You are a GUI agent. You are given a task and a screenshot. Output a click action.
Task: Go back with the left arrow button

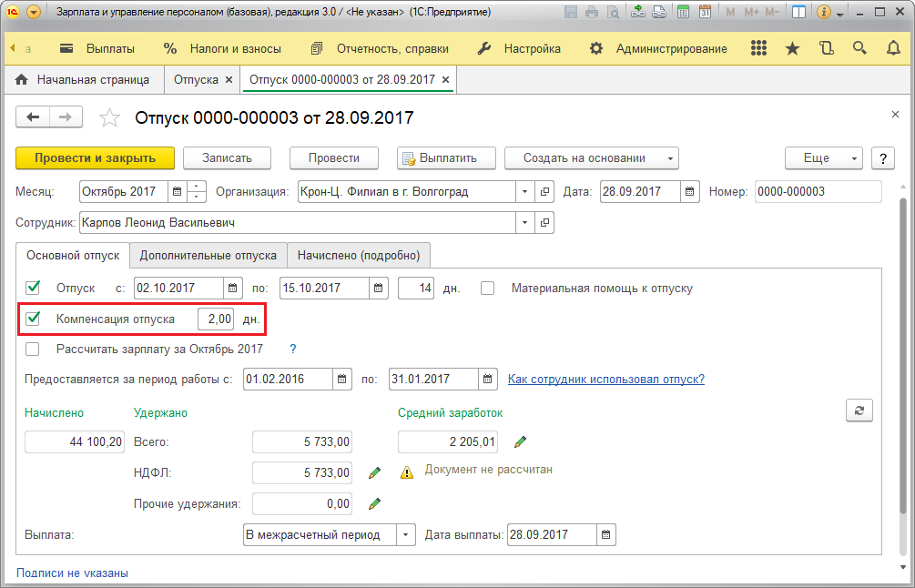[x=33, y=117]
